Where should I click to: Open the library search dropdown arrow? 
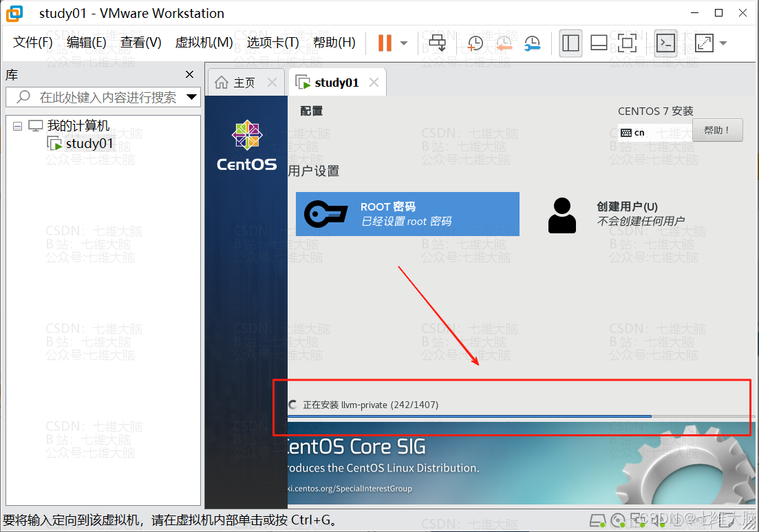192,97
